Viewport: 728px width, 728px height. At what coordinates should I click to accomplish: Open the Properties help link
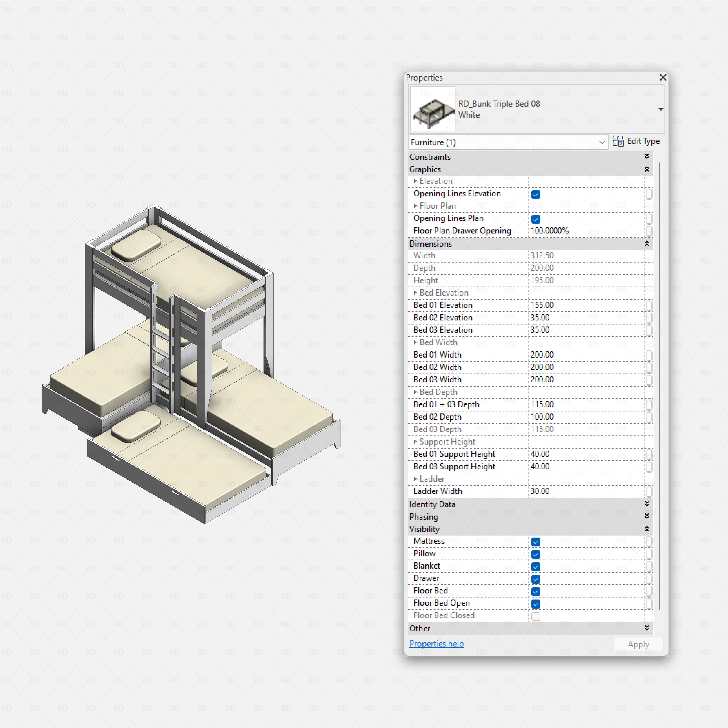pos(436,644)
